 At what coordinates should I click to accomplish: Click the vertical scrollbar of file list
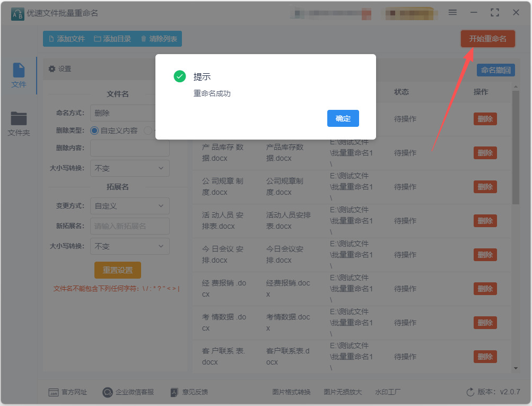pyautogui.click(x=516, y=148)
